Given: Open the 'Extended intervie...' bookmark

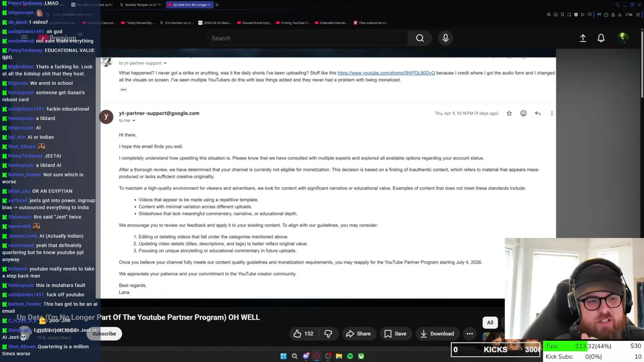Looking at the screenshot, I should pos(332,23).
